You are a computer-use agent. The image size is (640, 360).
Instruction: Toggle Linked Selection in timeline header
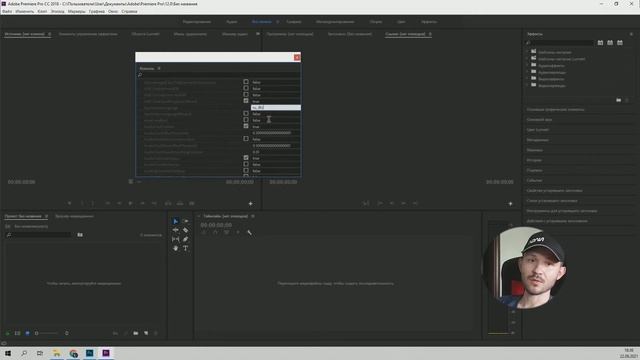coord(227,233)
